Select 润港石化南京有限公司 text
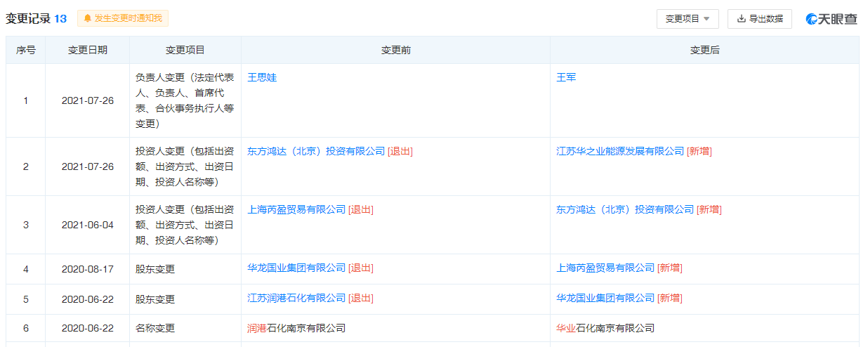The height and width of the screenshot is (347, 868). click(296, 328)
